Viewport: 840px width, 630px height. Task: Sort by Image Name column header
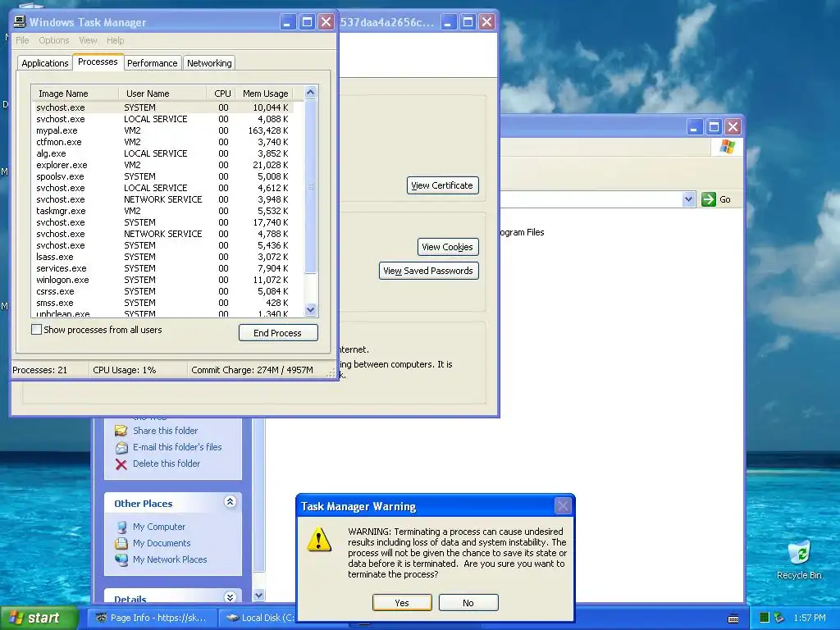[x=75, y=94]
